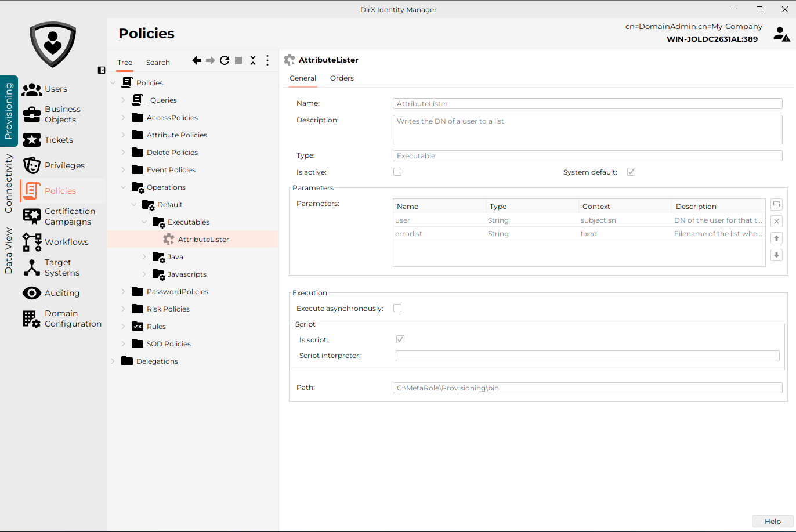The height and width of the screenshot is (532, 796).
Task: Select Risk Policies tree item
Action: click(168, 309)
